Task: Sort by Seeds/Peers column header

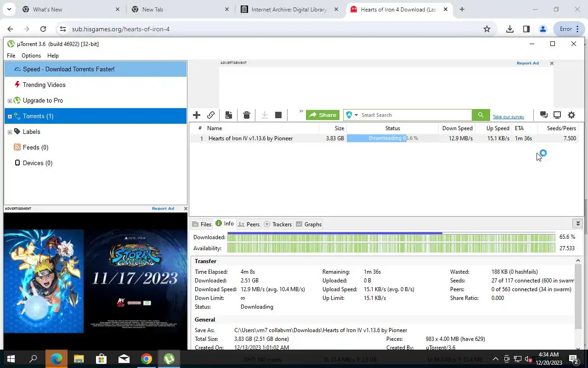Action: [x=558, y=128]
